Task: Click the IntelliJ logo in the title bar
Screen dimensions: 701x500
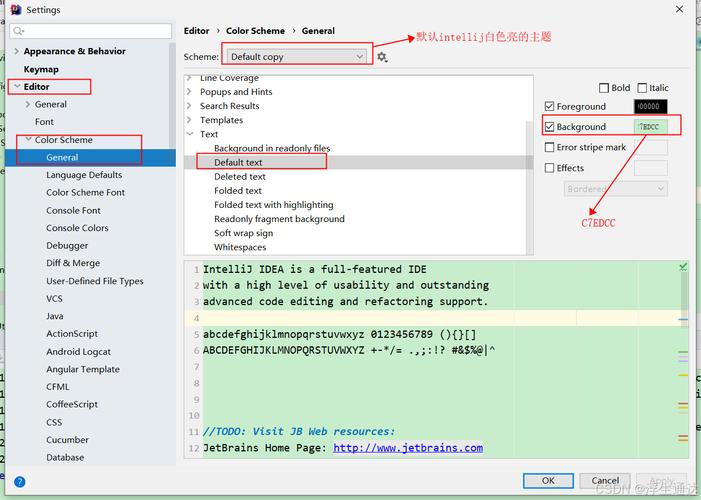Action: click(x=16, y=9)
